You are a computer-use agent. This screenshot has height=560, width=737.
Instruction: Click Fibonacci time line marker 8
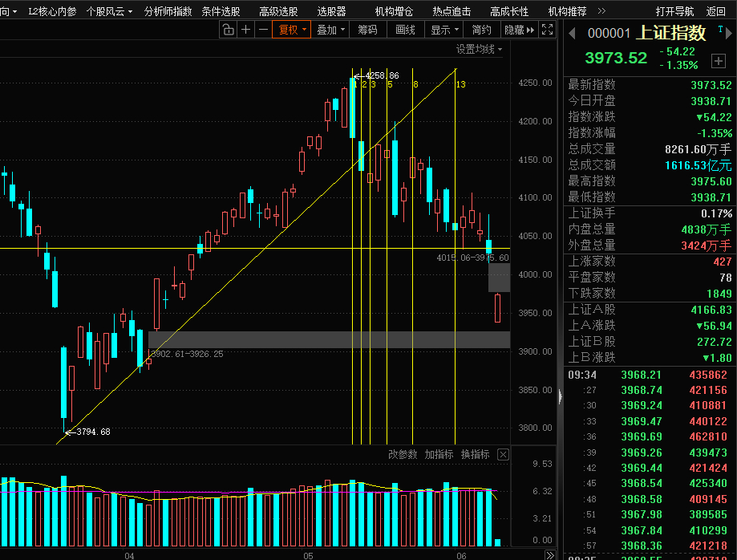pyautogui.click(x=415, y=84)
